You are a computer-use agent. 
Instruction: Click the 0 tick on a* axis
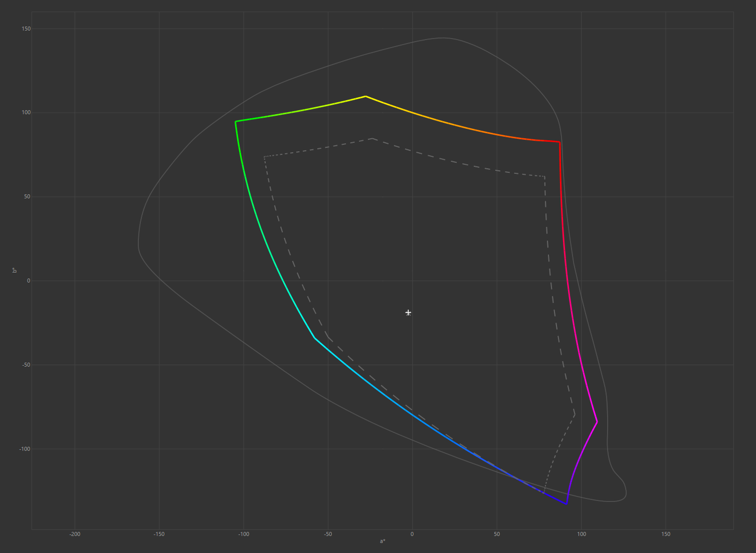click(412, 534)
